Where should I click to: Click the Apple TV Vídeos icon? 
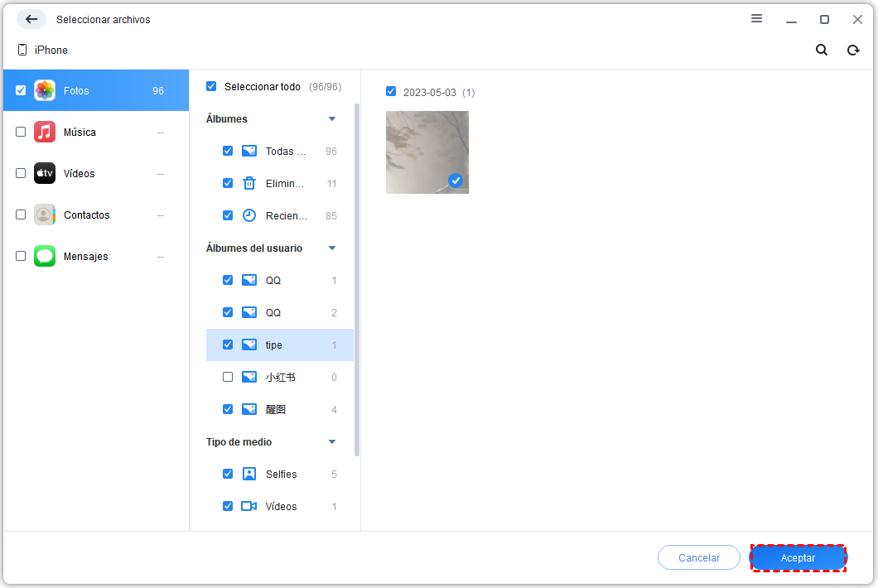[x=45, y=174]
